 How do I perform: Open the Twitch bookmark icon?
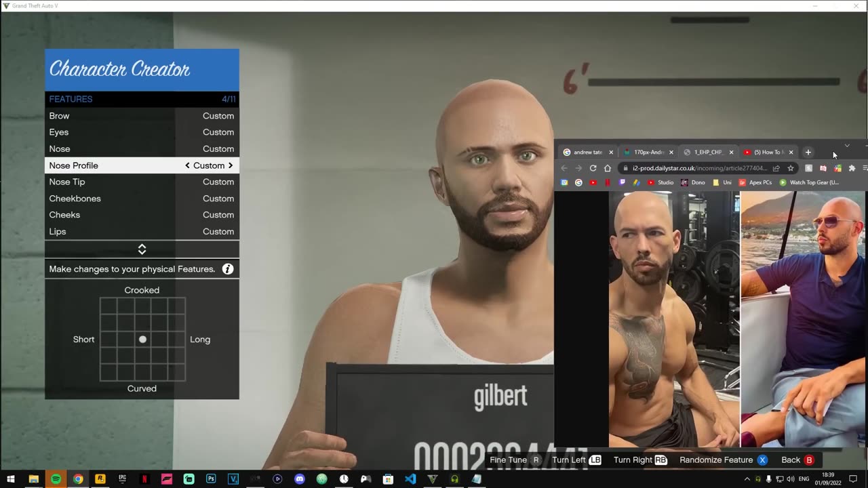coord(623,182)
